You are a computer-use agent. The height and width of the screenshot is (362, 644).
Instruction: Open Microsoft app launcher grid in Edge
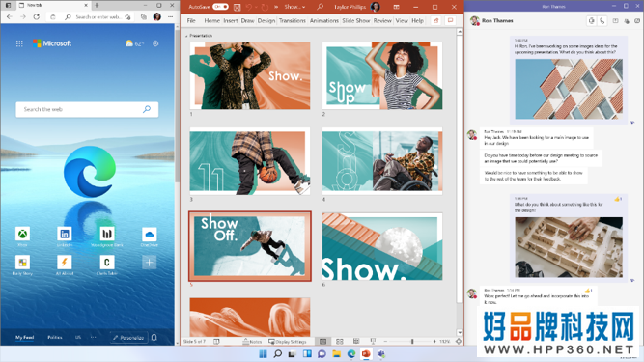tap(19, 43)
